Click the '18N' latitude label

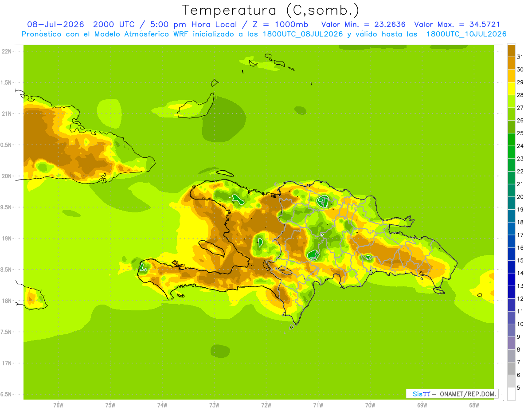tap(7, 301)
